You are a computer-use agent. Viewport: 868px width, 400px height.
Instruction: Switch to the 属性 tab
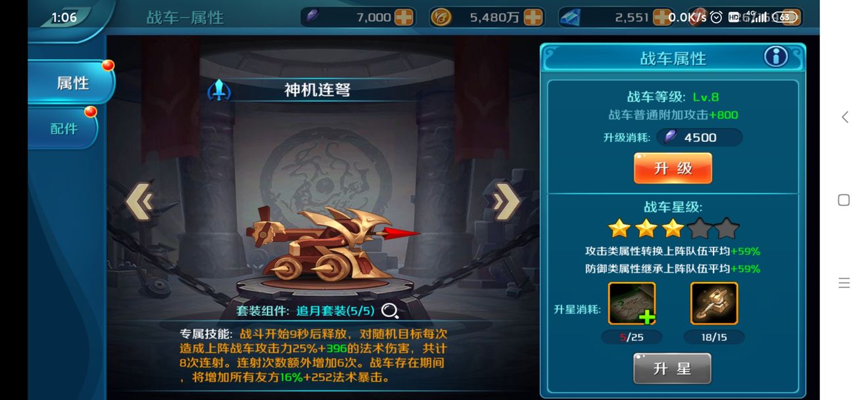pyautogui.click(x=72, y=83)
